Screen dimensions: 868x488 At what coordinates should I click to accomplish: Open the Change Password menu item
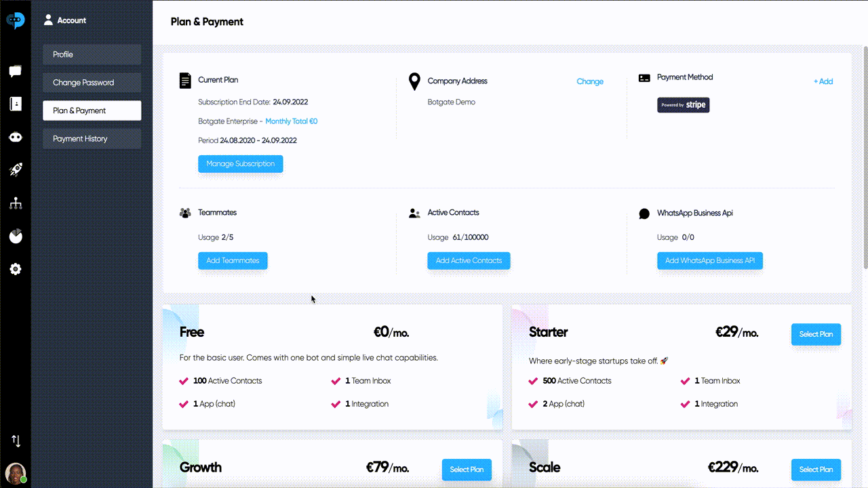pos(92,83)
